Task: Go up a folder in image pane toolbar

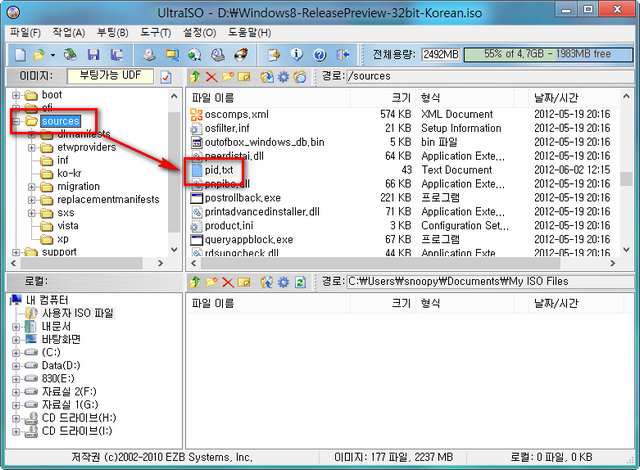Action: pos(195,77)
